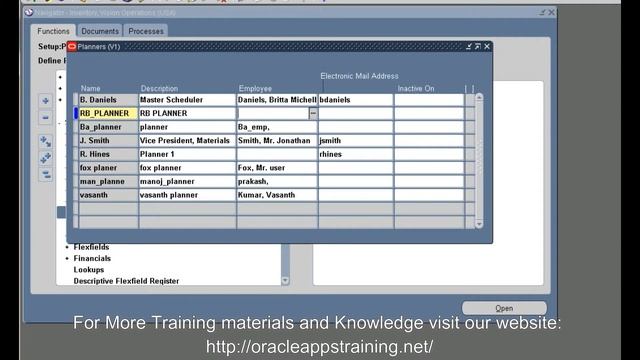Select the man_planne name cell
This screenshot has width=640, height=360.
108,181
